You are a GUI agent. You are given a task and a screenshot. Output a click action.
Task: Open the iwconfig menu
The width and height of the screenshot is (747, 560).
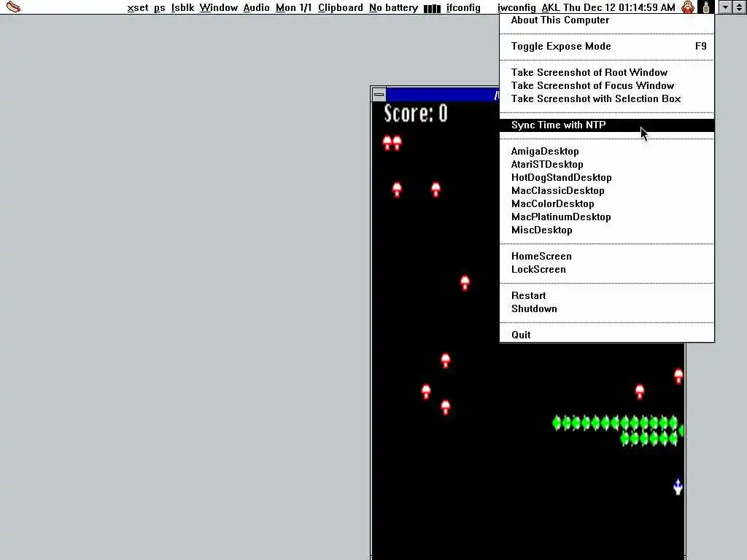click(x=516, y=7)
